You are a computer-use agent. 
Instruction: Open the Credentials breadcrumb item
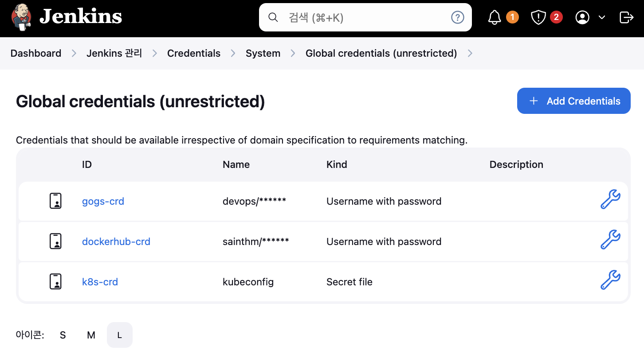click(x=194, y=53)
